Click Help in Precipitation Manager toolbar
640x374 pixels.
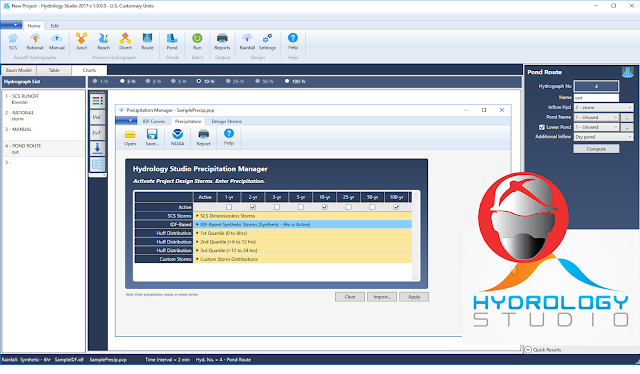(229, 138)
